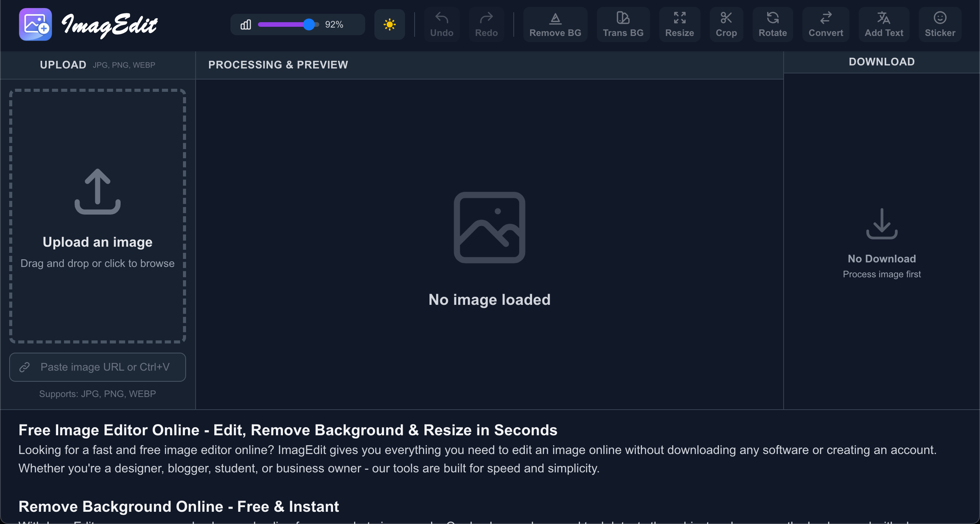Screen dimensions: 980x524
Task: Click the image placeholder icon in preview
Action: tap(489, 227)
